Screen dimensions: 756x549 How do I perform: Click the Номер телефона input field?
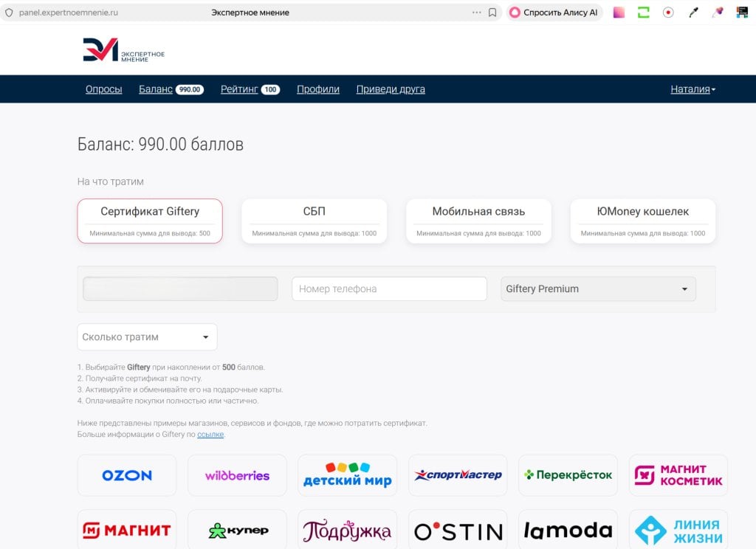389,289
